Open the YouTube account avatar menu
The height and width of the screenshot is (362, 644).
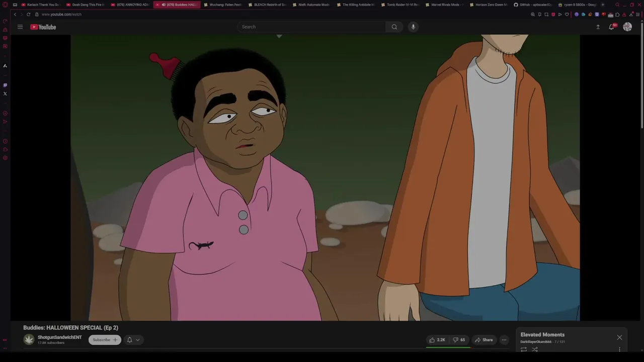627,27
